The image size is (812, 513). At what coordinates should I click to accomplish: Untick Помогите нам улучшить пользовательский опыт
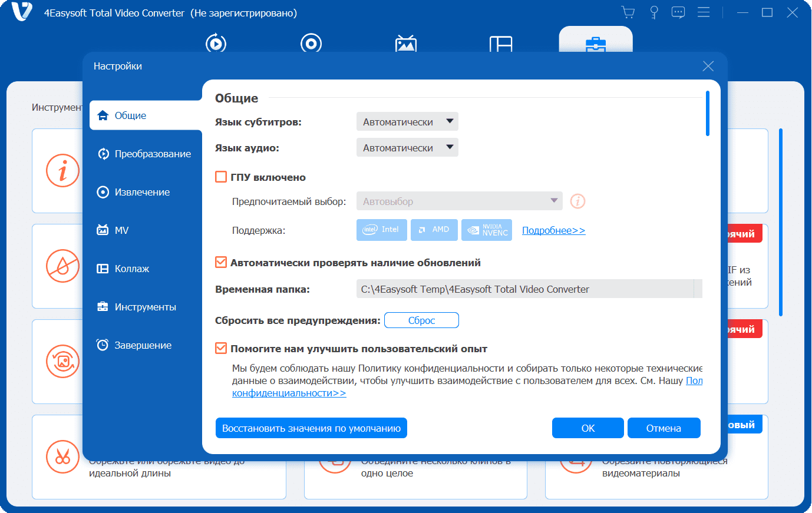point(221,348)
